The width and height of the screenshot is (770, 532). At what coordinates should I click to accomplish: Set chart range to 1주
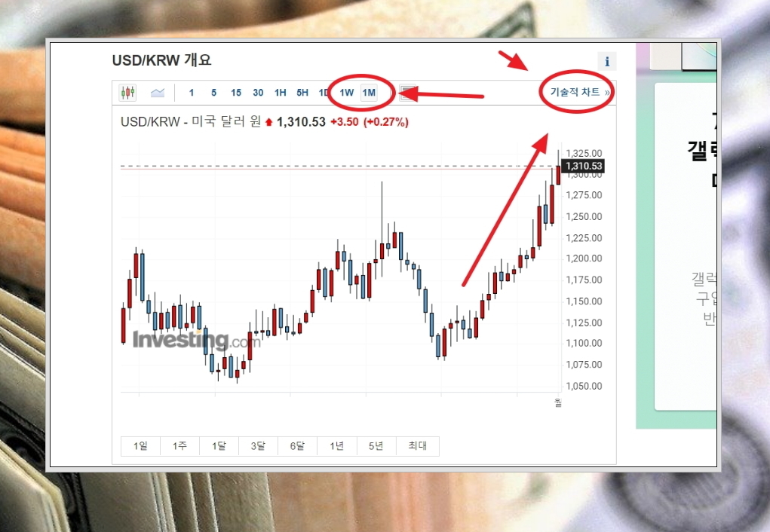point(179,445)
